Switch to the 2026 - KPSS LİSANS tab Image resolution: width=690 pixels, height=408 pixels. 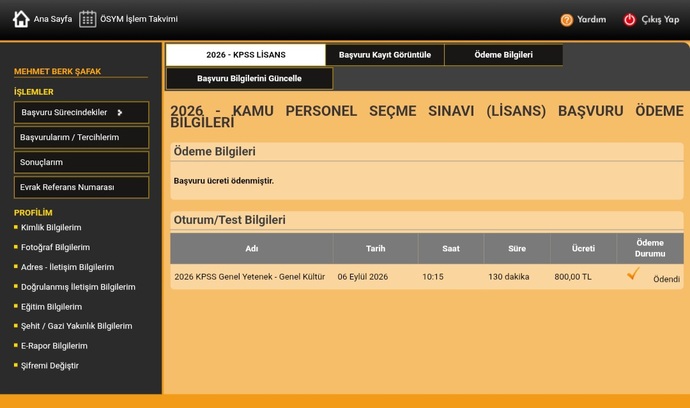246,55
